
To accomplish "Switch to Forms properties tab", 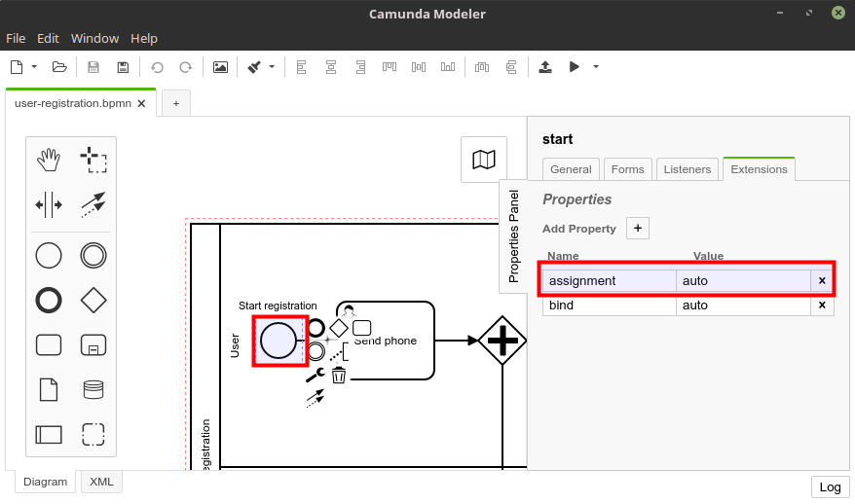I will 628,169.
